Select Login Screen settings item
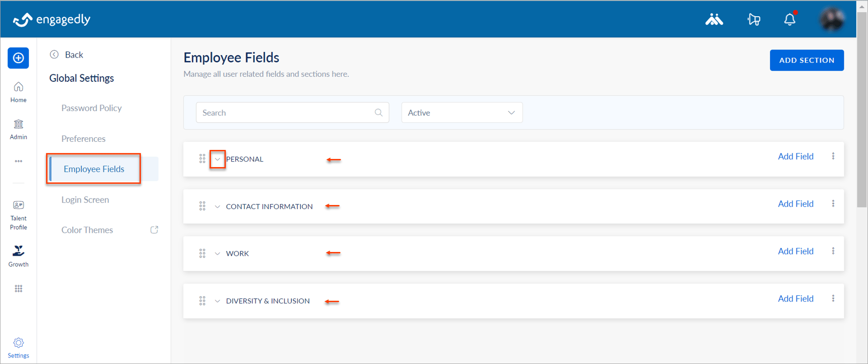This screenshot has width=868, height=364. (x=85, y=199)
